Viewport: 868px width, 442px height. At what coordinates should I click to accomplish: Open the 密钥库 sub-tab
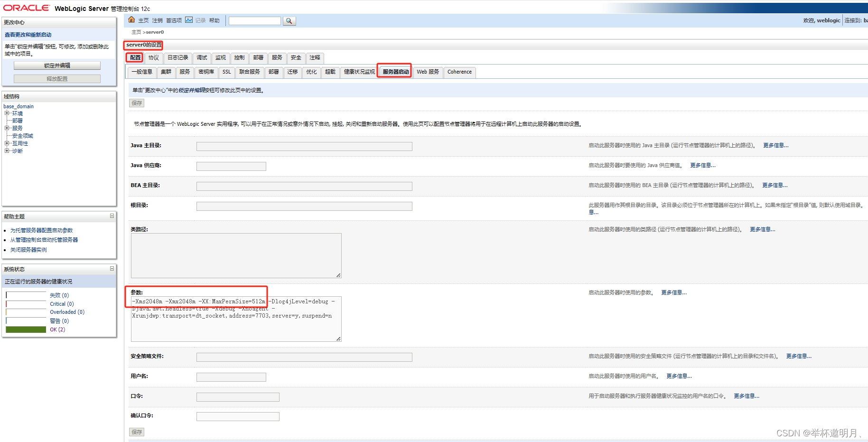[x=206, y=72]
